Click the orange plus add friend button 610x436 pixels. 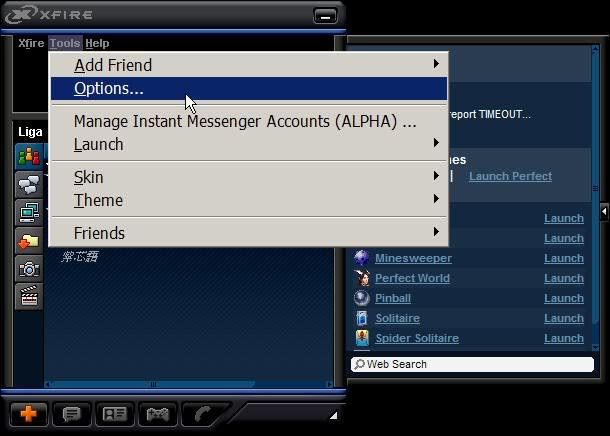(x=28, y=413)
